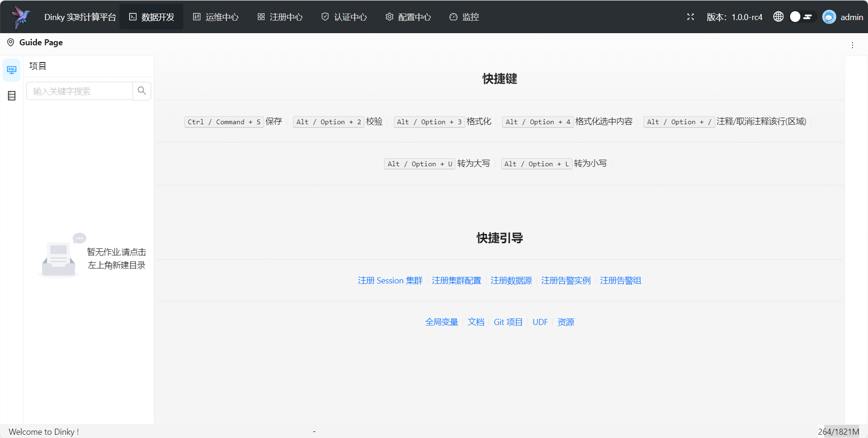Open the 运维中心 menu
The width and height of the screenshot is (868, 438).
216,17
